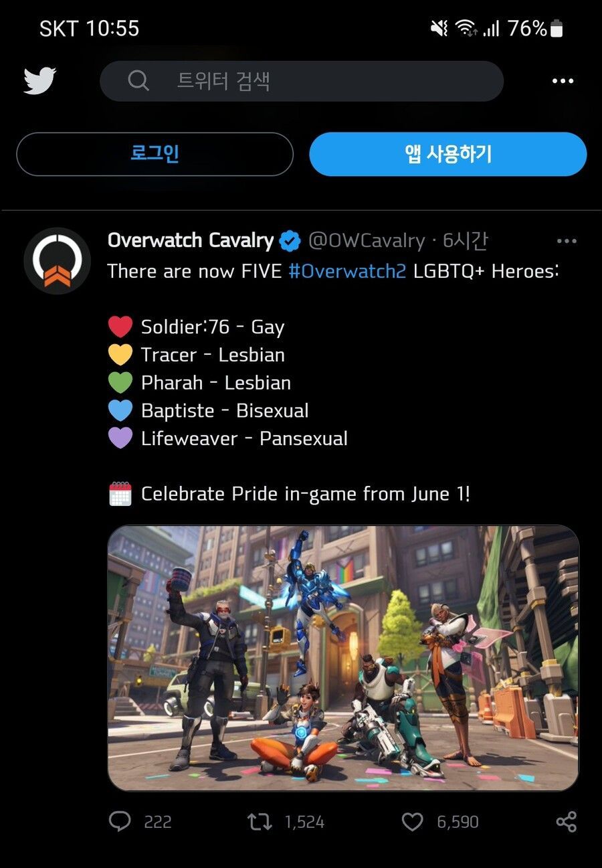Image resolution: width=602 pixels, height=868 pixels.
Task: Click the blue verified badge
Action: pyautogui.click(x=290, y=241)
